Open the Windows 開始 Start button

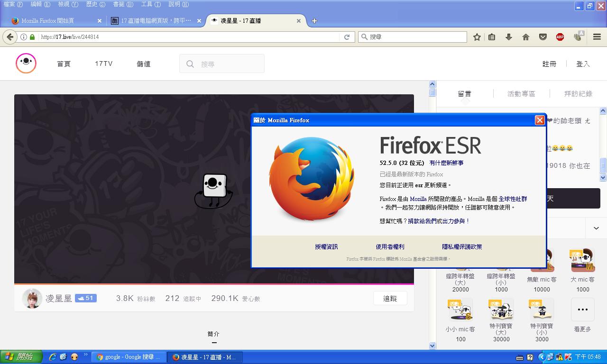21,357
